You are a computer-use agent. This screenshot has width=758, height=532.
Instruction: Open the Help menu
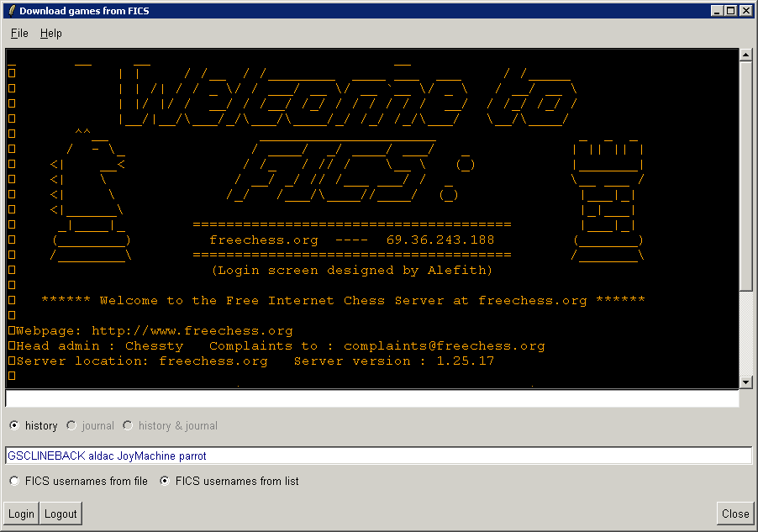coord(50,34)
